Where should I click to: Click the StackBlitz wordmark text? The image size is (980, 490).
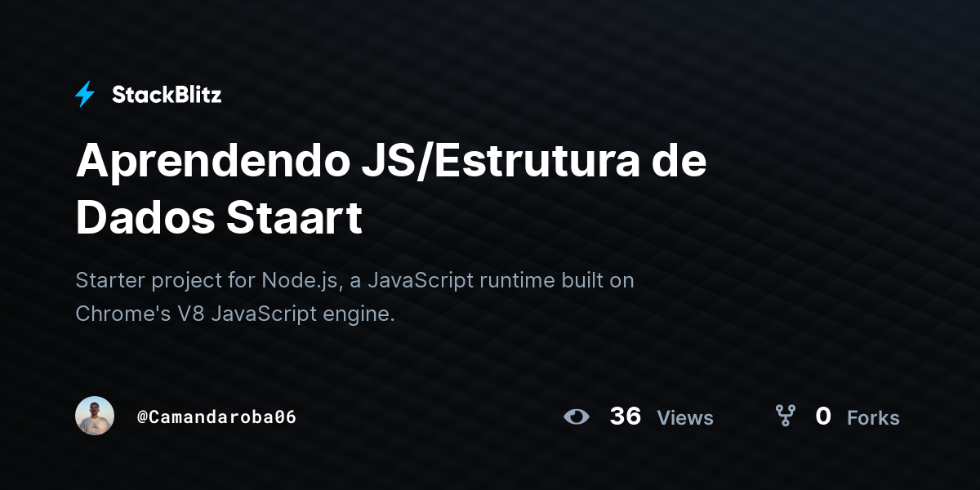coord(167,95)
